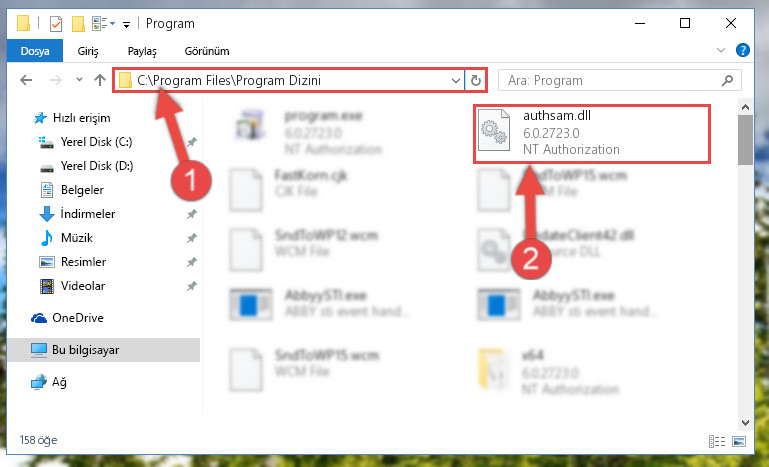The height and width of the screenshot is (467, 769).
Task: Click the vertical scrollbar thumb
Action: tap(745, 140)
